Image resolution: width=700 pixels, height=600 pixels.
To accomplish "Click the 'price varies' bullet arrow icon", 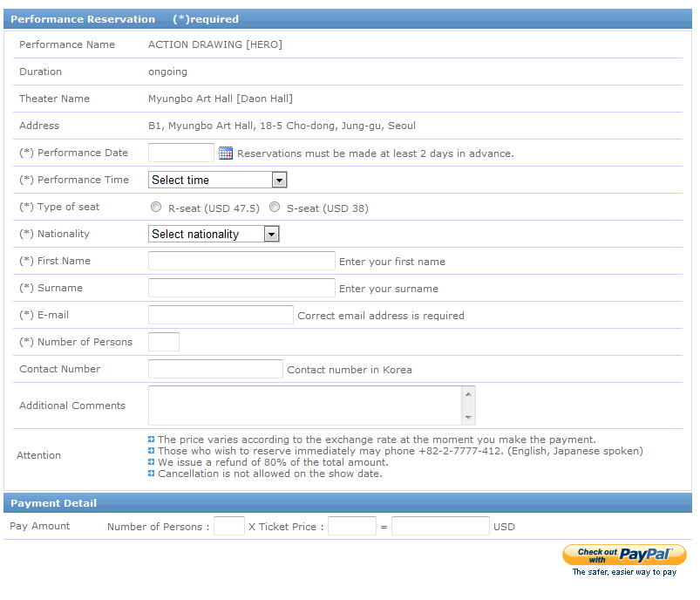I will click(x=152, y=440).
